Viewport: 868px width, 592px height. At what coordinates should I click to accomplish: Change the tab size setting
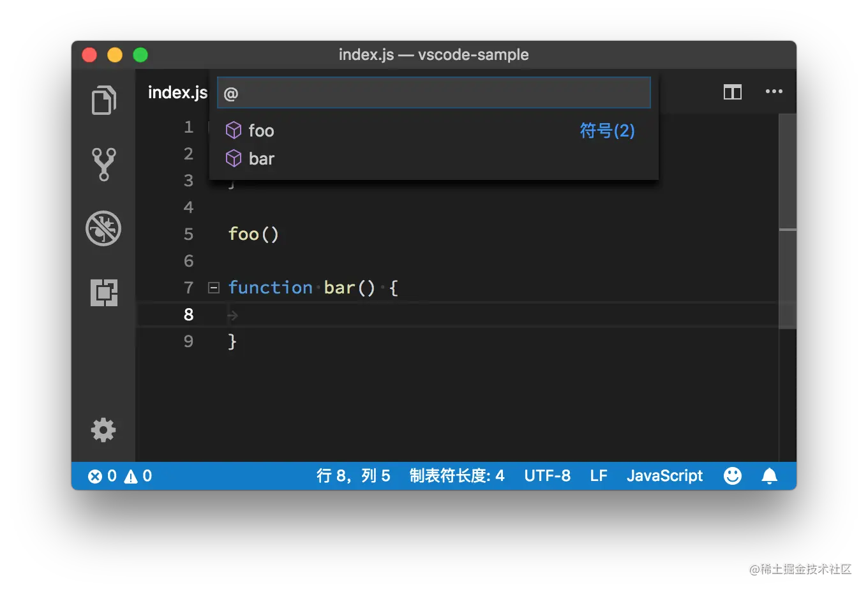click(457, 476)
